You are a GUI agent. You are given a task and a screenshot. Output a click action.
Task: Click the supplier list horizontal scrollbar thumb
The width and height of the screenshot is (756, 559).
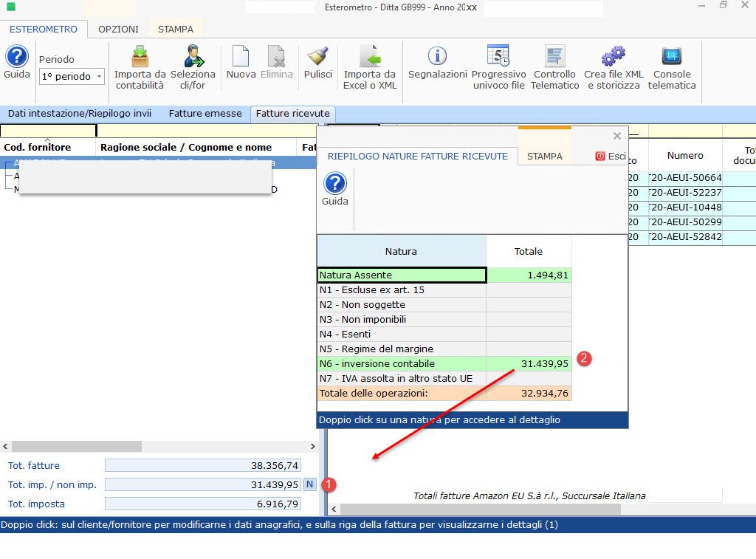[x=77, y=446]
